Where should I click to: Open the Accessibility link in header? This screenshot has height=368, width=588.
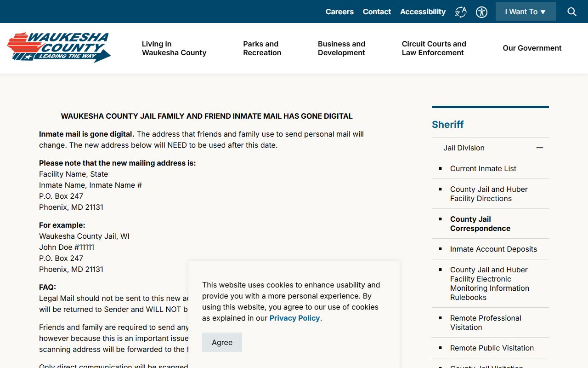[x=423, y=12]
